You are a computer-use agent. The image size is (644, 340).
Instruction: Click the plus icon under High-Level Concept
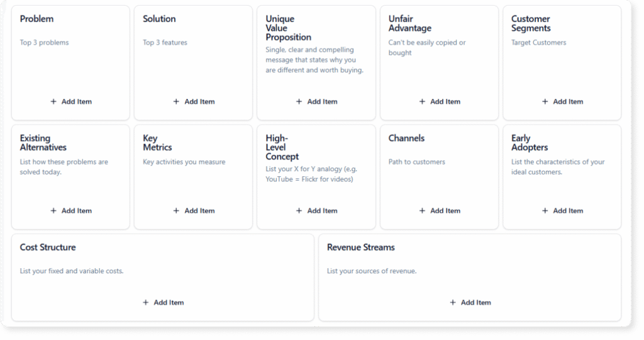pos(299,211)
